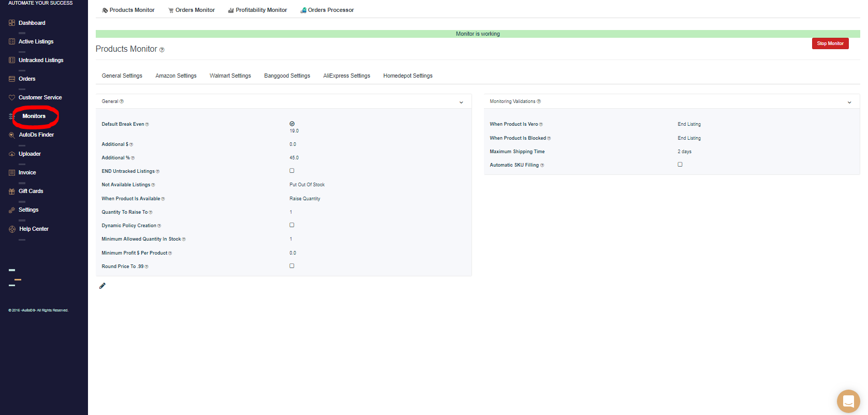Show help for Minimum Allowed Quantity In Stock

click(x=183, y=239)
